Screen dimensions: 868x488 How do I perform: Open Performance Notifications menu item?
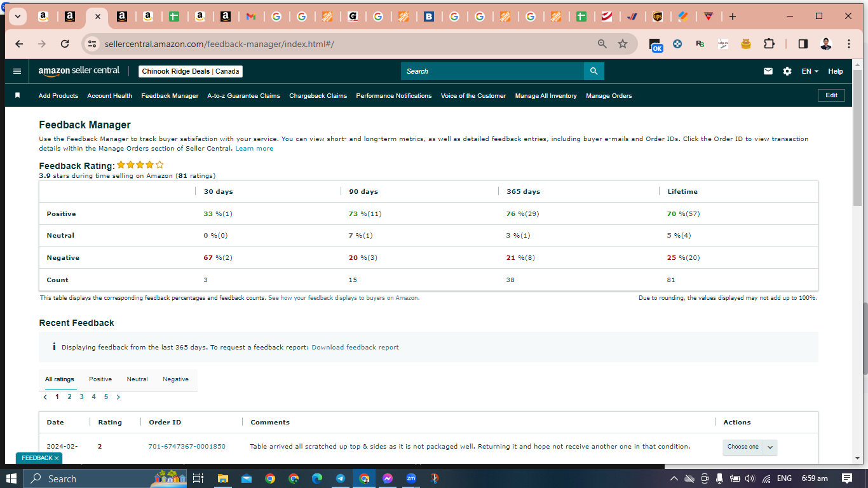click(394, 96)
